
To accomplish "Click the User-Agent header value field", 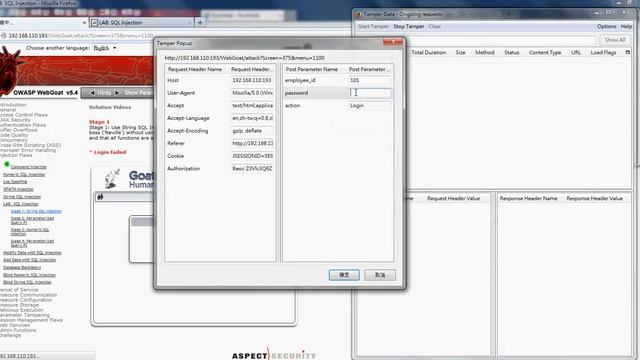I will coord(252,93).
